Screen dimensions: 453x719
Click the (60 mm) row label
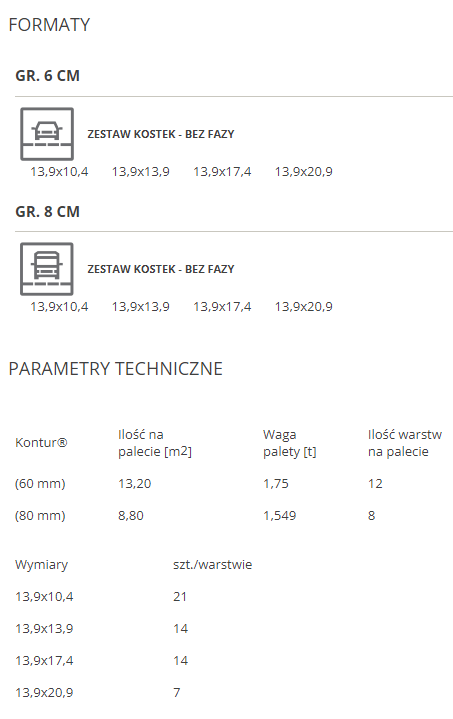pyautogui.click(x=40, y=484)
